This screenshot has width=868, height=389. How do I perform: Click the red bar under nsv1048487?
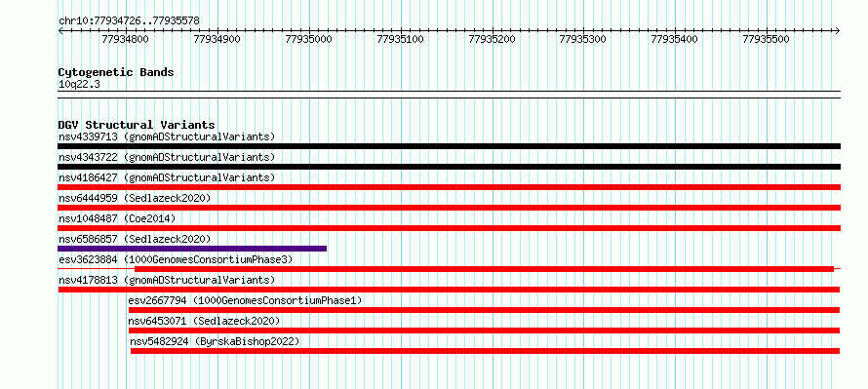tap(449, 228)
